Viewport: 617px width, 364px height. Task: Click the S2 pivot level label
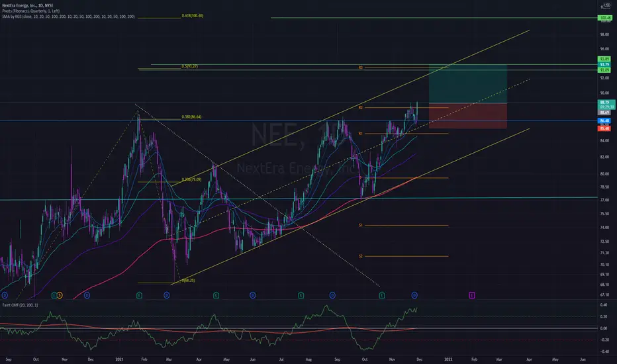tap(360, 256)
